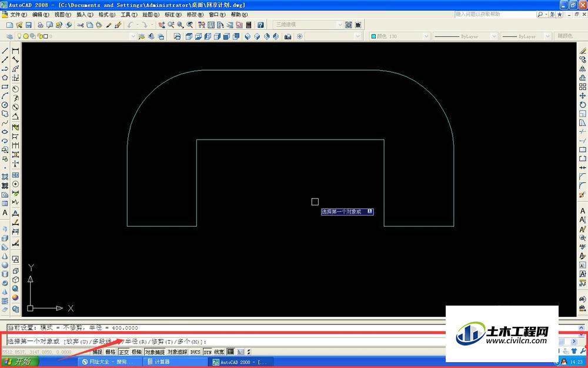Click the Zoom Realtime magnifier icon
This screenshot has width=588, height=368.
tap(171, 25)
